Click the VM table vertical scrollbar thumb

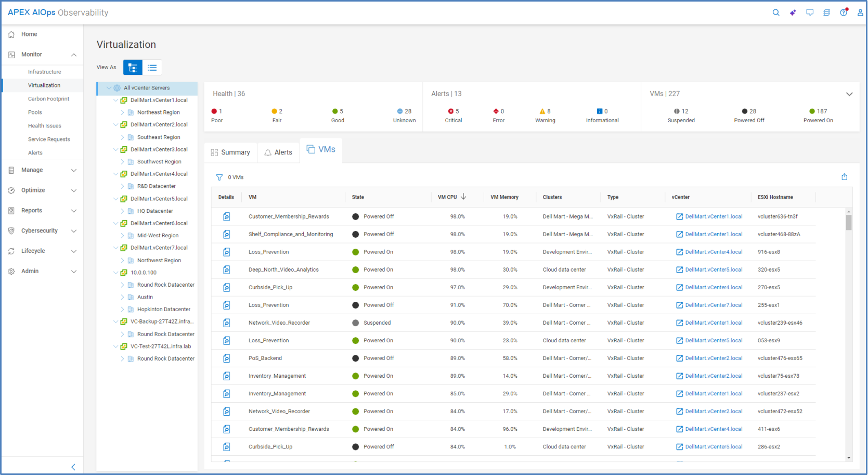[849, 223]
